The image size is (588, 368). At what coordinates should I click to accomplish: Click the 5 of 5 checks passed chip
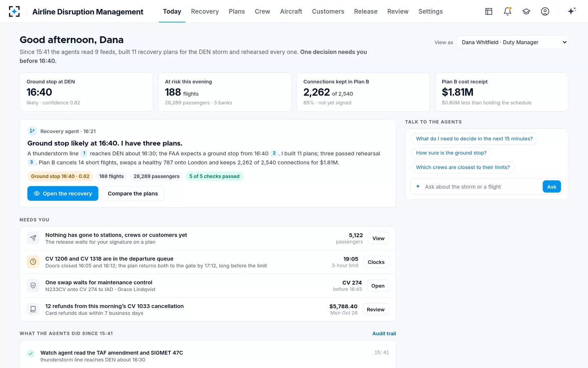point(214,176)
